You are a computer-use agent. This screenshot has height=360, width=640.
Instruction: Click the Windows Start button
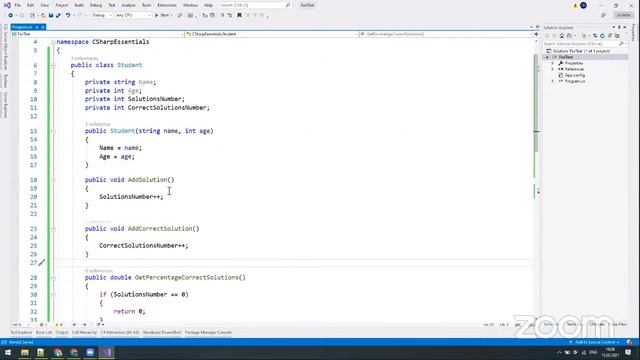click(8, 352)
